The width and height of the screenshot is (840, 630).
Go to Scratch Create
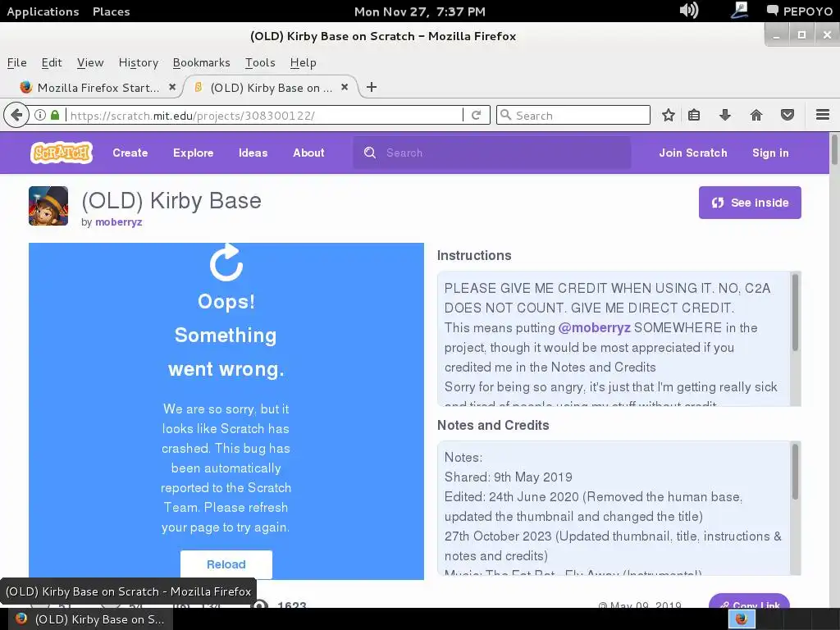click(x=130, y=153)
